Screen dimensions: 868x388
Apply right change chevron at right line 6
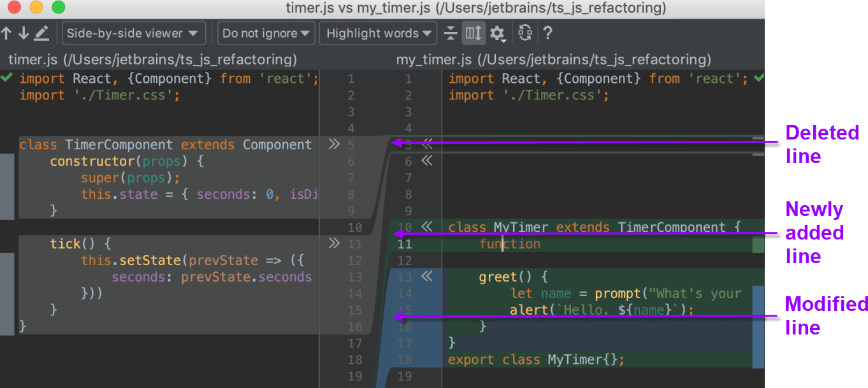[427, 161]
